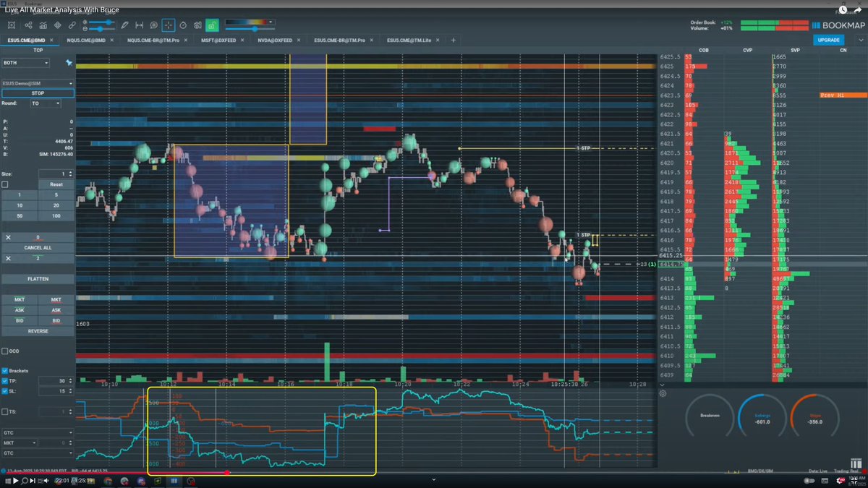Click the screenshot capture toolbar icon
Image resolution: width=868 pixels, height=488 pixels.
point(12,25)
